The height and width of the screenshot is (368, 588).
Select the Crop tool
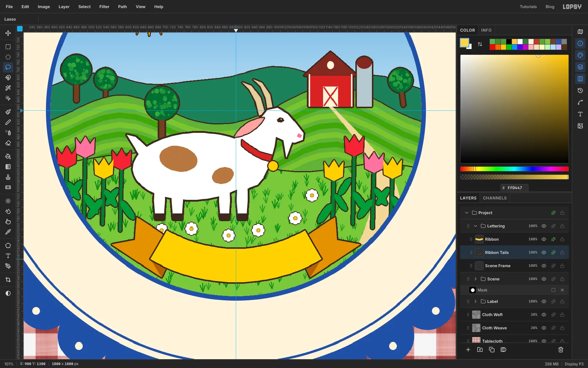coord(8,280)
